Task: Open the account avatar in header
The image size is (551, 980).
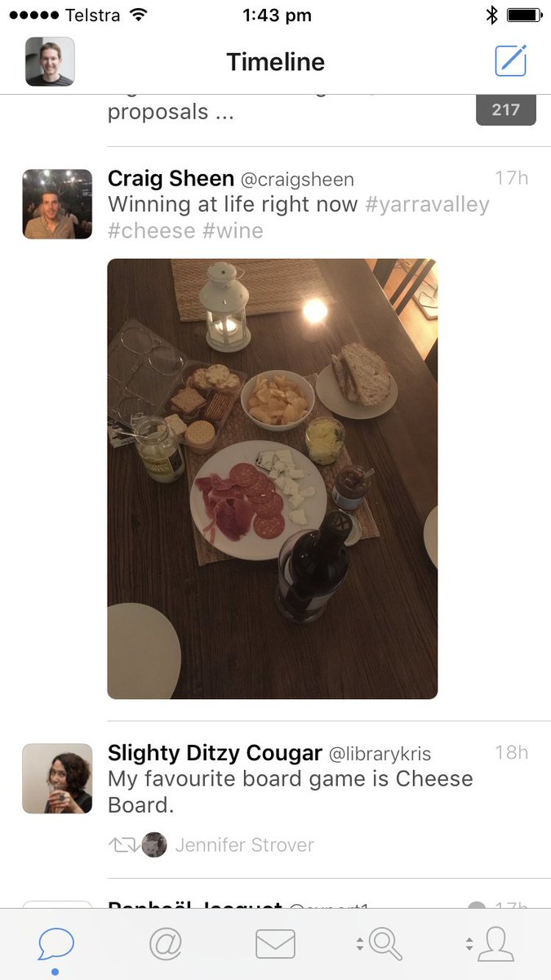Action: [x=50, y=61]
